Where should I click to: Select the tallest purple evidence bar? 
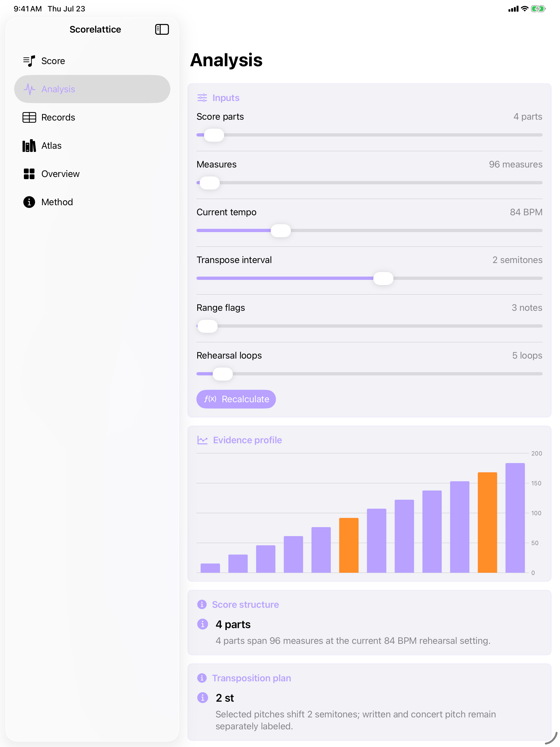coord(515,518)
